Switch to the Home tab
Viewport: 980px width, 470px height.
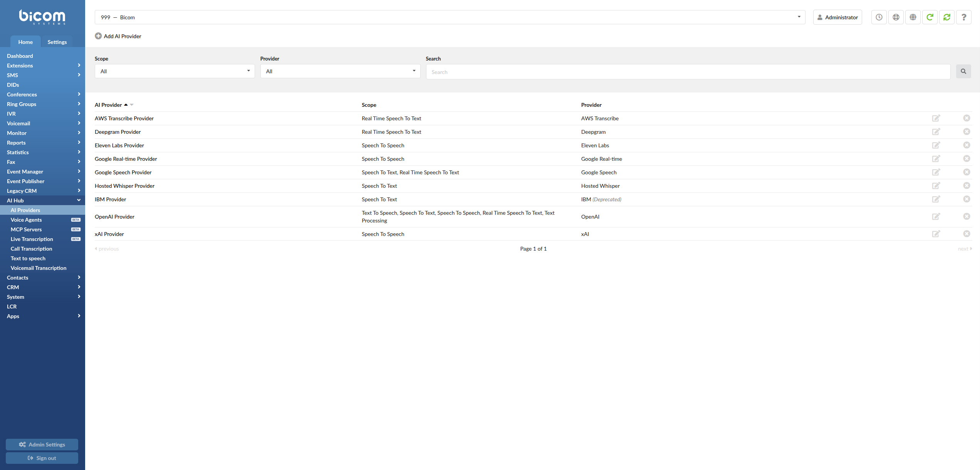tap(25, 42)
